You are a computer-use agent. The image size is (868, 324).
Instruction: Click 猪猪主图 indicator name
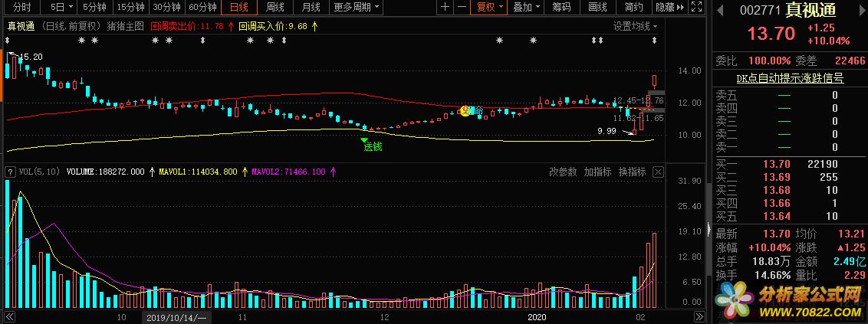[126, 26]
